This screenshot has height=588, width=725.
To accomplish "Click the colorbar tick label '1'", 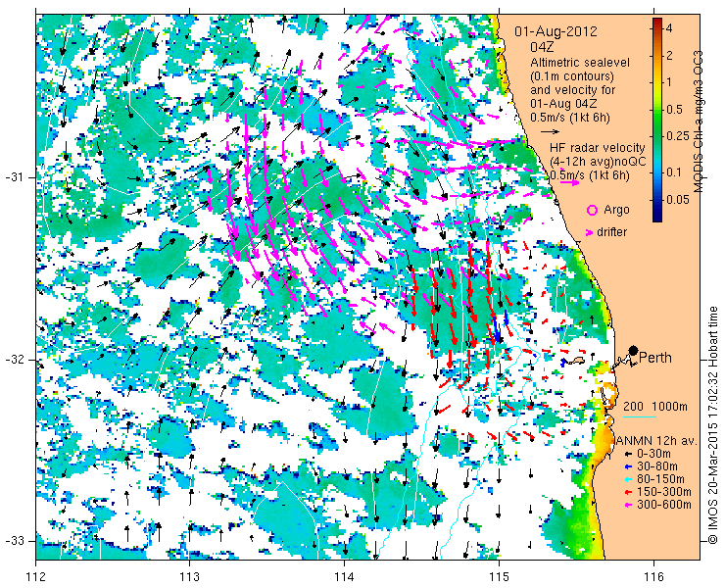I will 668,82.
